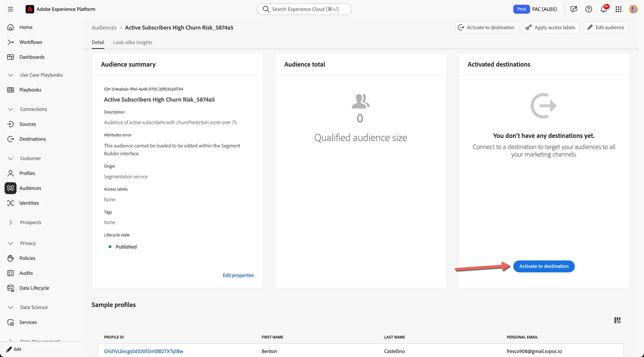Viewport: 644px width, 357px height.
Task: Click the Edit button at sidebar bottom
Action: tap(14, 350)
